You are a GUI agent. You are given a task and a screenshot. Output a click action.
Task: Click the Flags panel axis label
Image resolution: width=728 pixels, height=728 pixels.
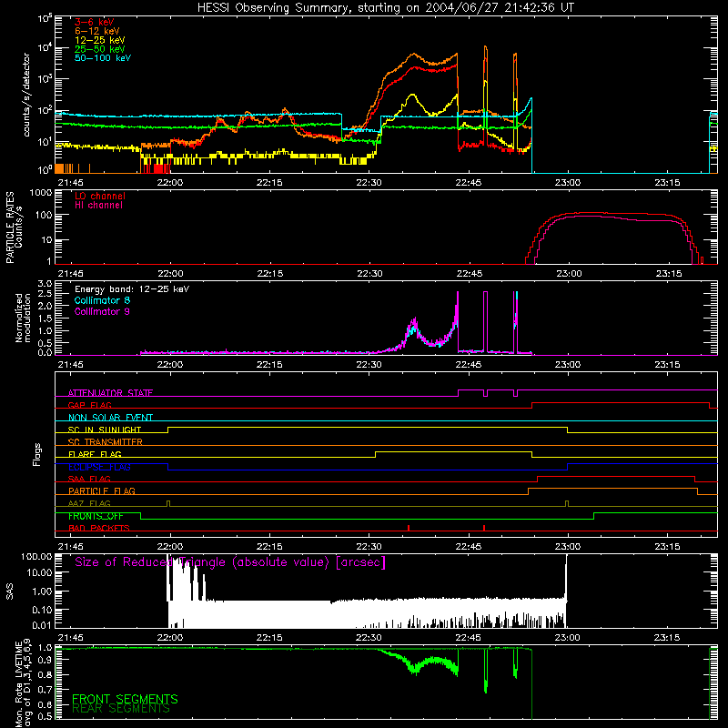tap(37, 454)
